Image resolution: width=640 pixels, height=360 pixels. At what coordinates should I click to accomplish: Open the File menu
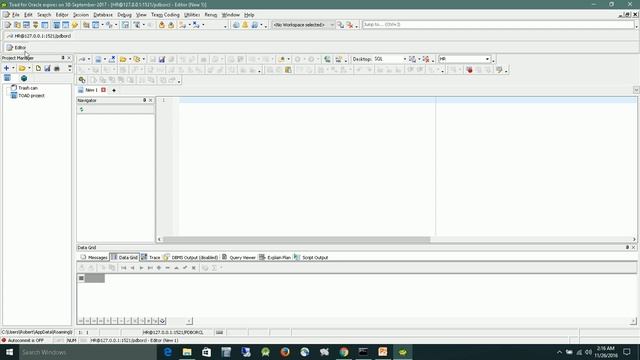(16, 15)
